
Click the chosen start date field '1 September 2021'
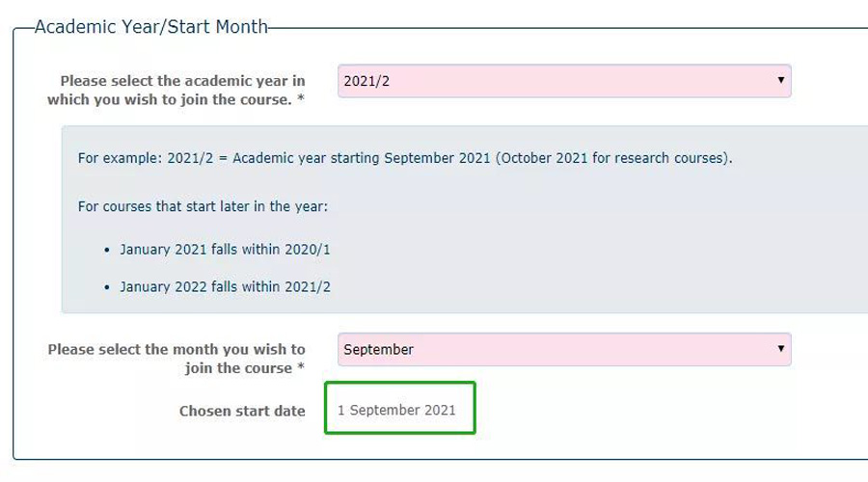click(399, 408)
